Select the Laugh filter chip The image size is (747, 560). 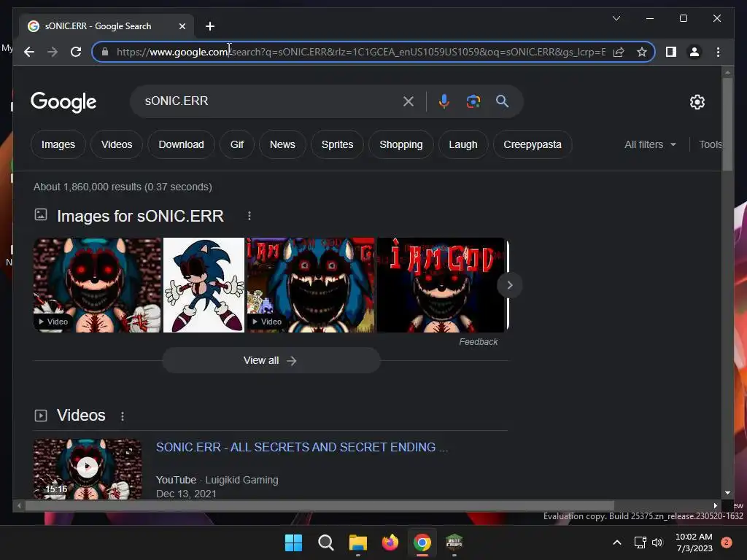click(x=463, y=144)
